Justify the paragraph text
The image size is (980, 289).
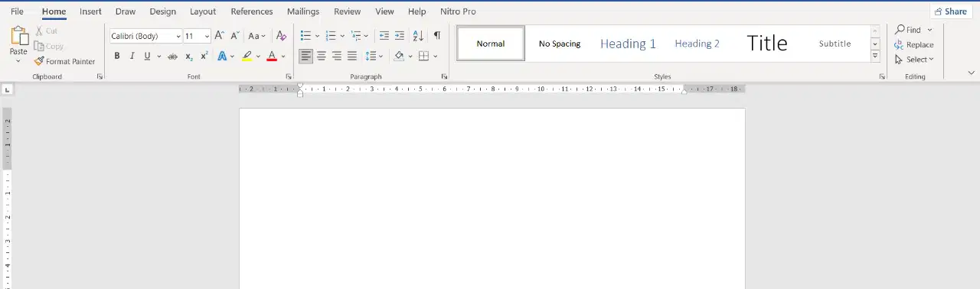pyautogui.click(x=352, y=56)
